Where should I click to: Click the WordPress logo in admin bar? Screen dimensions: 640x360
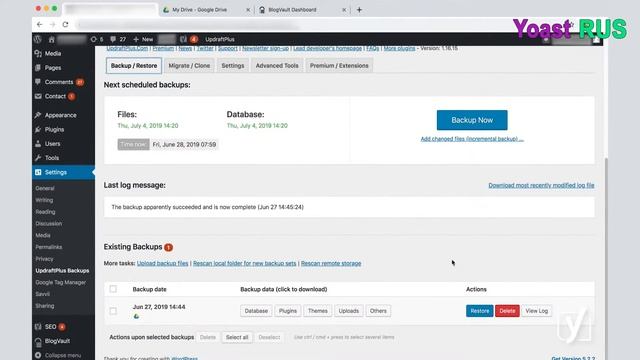(x=38, y=40)
